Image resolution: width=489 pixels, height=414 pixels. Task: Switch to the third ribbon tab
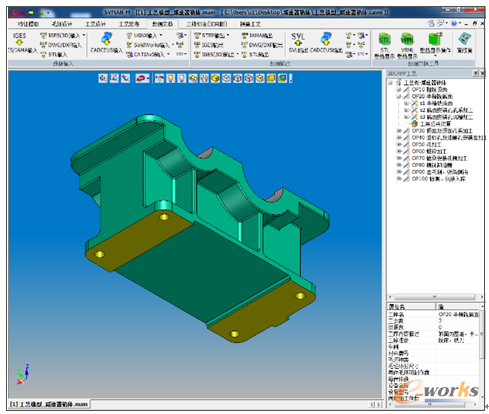95,24
